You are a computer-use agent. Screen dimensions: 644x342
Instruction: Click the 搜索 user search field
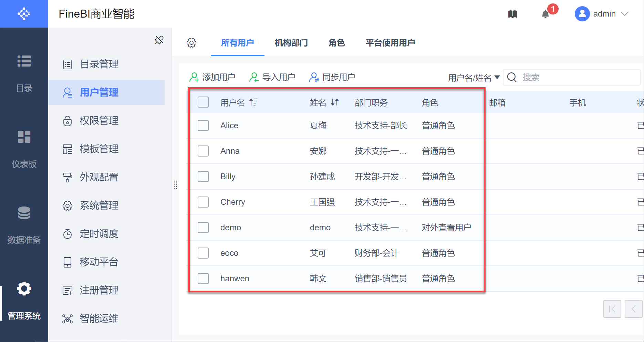click(x=579, y=77)
